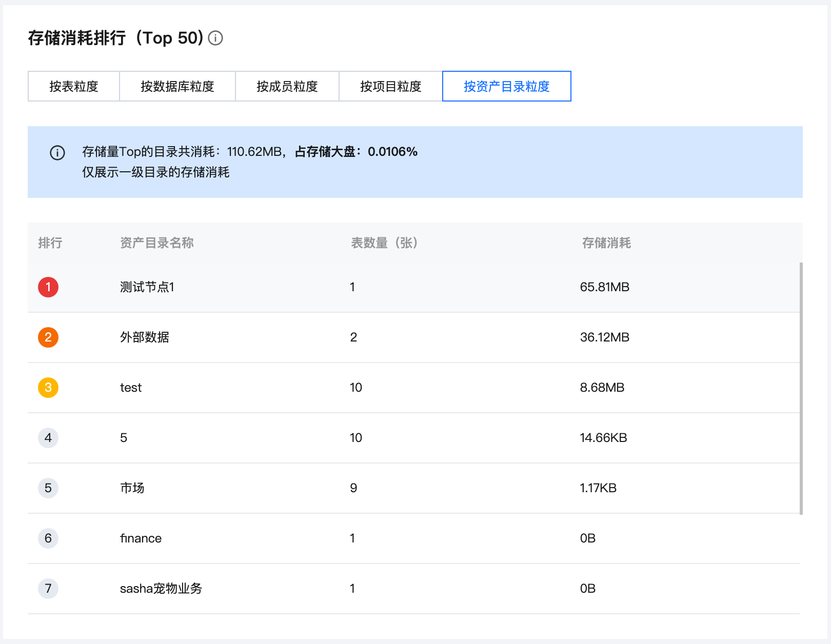Click the finance directory name
Viewport: 831px width, 644px height.
141,538
